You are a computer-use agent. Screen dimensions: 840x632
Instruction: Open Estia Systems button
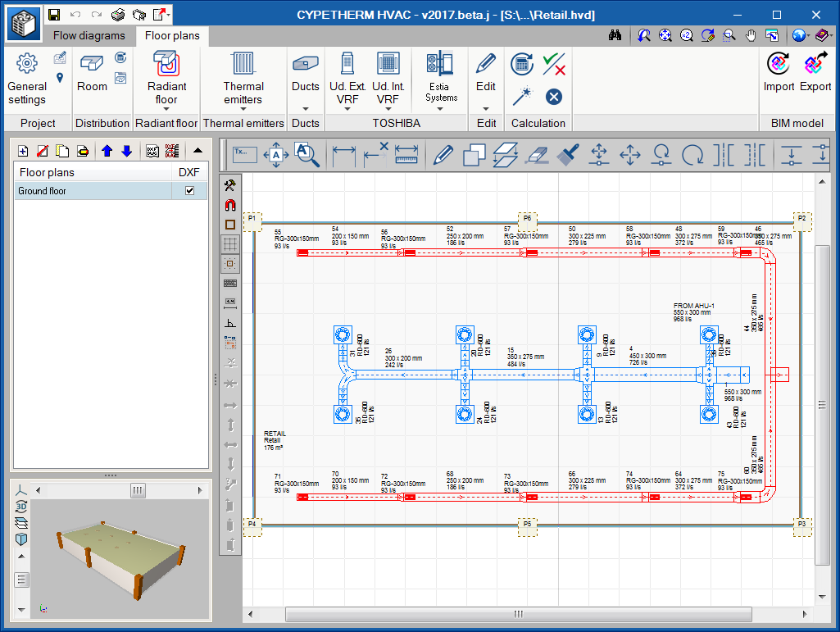(x=441, y=79)
